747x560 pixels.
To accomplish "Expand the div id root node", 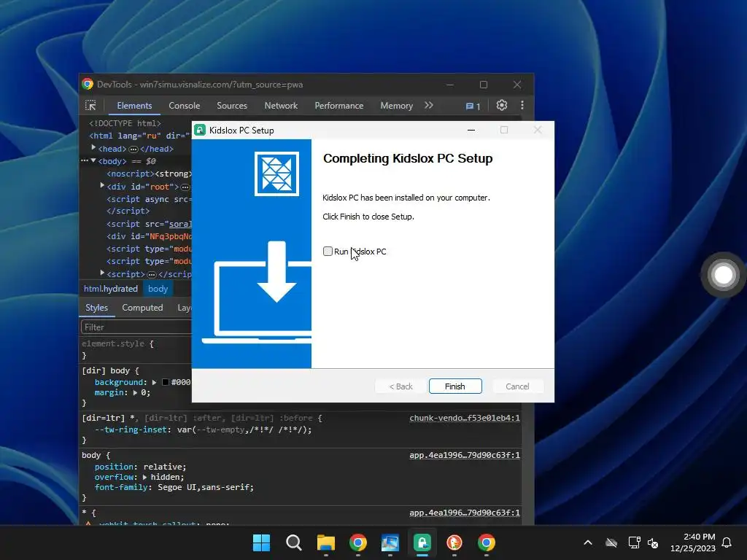I will click(x=102, y=186).
